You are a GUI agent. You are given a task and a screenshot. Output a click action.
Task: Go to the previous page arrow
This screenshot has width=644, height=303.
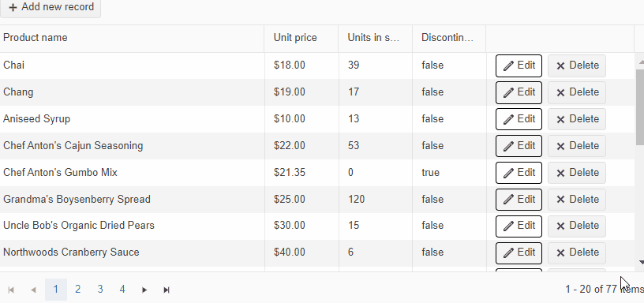click(x=33, y=290)
